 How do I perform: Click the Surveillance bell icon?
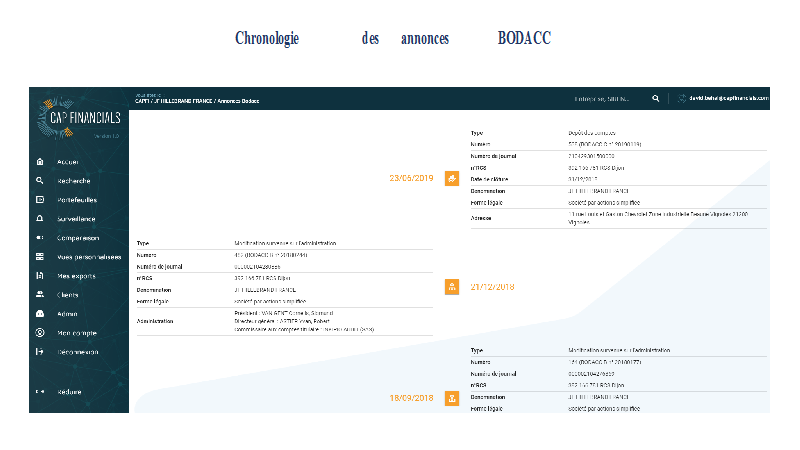39,218
